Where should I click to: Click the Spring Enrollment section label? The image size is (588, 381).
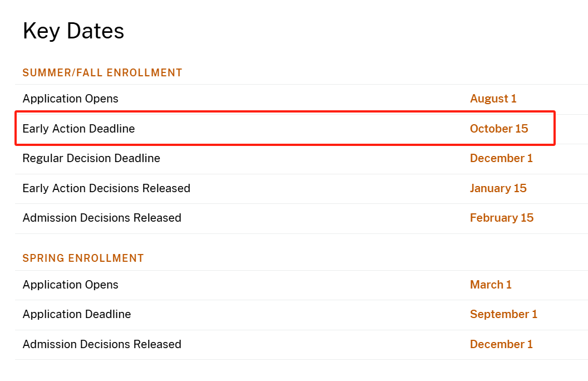84,258
